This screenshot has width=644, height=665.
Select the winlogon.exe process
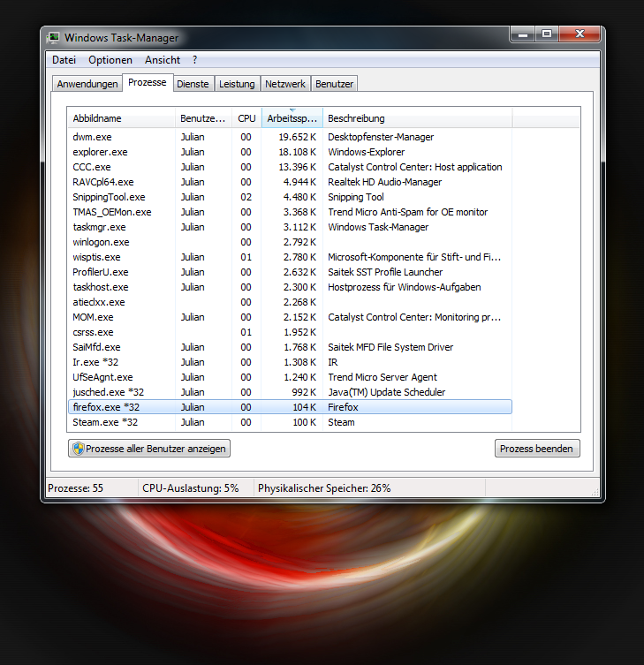(290, 242)
